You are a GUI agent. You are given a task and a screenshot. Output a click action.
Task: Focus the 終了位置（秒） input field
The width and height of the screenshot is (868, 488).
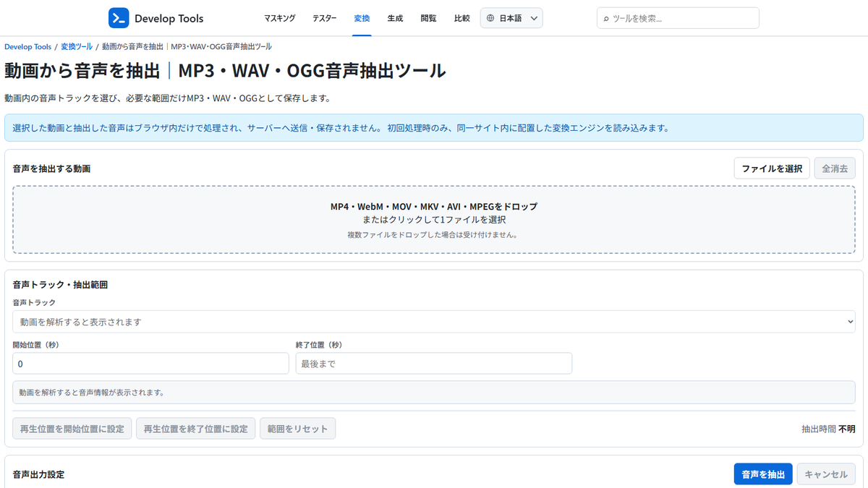tap(434, 364)
